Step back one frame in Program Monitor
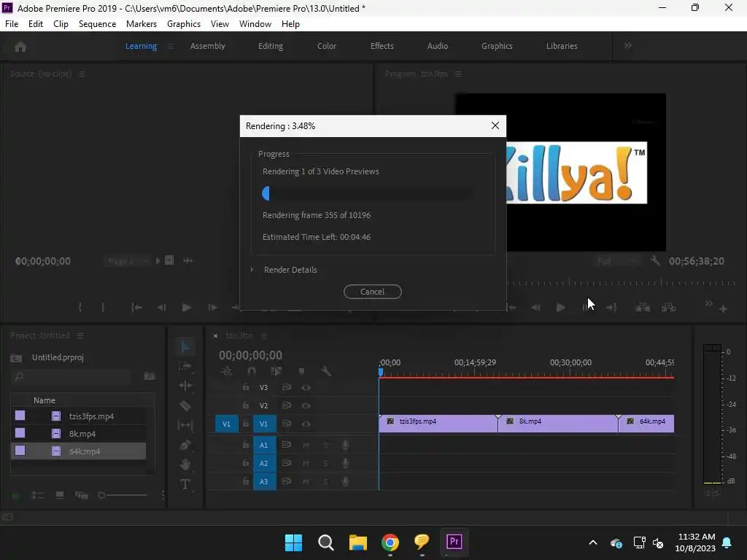This screenshot has height=560, width=747. [x=535, y=308]
